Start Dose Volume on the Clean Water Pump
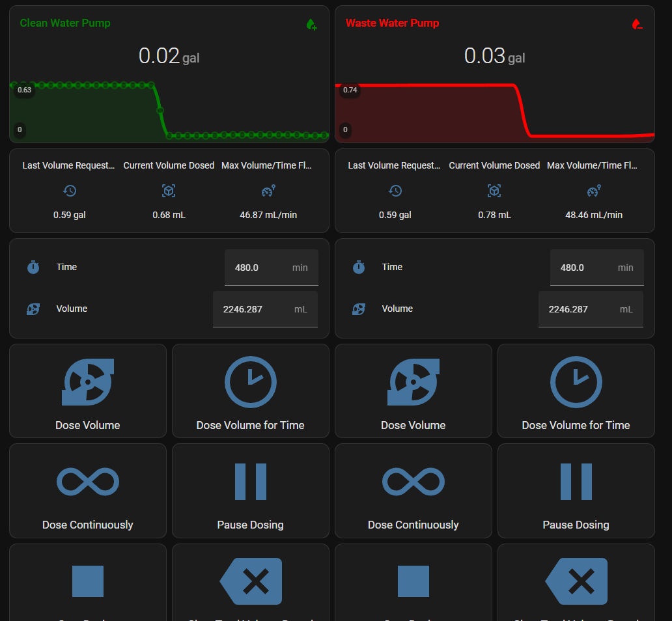Image resolution: width=672 pixels, height=621 pixels. [x=88, y=391]
